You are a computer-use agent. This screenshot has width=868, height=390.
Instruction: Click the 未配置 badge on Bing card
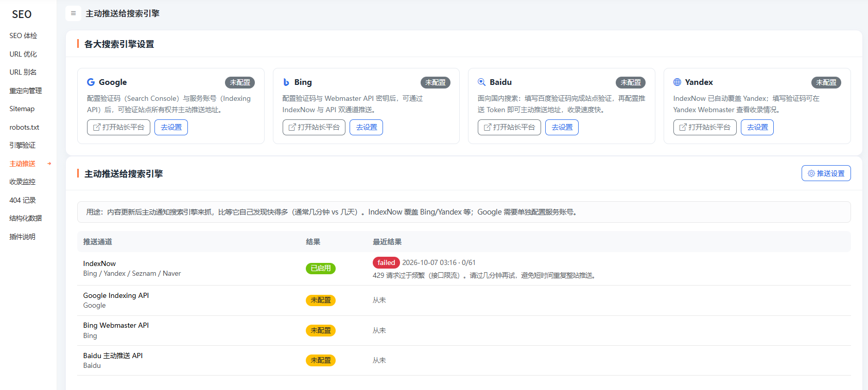click(x=436, y=82)
